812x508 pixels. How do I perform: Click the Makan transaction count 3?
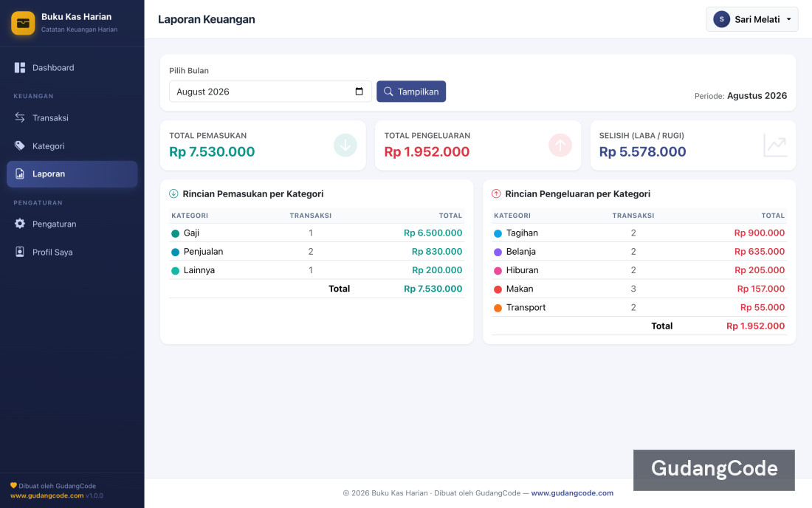click(x=633, y=289)
